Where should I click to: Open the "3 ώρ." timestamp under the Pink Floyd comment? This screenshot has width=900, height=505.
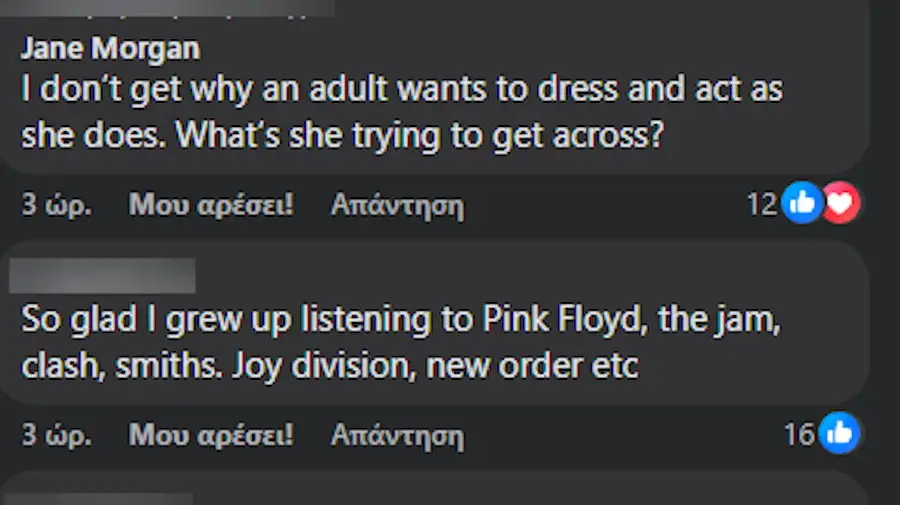click(x=57, y=435)
